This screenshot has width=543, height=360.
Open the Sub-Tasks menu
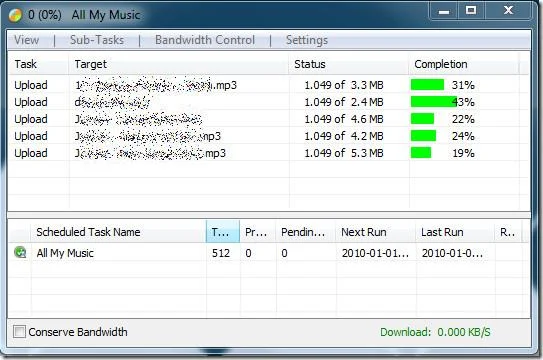click(x=97, y=40)
